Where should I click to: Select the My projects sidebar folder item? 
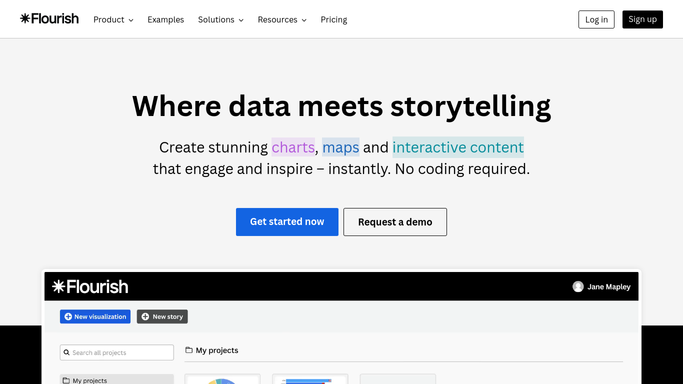[117, 379]
